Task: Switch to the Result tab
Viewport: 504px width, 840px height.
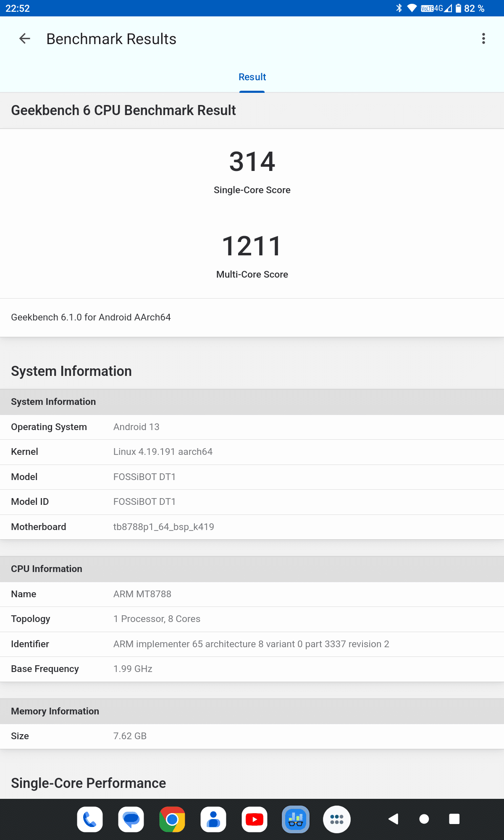Action: click(x=252, y=77)
